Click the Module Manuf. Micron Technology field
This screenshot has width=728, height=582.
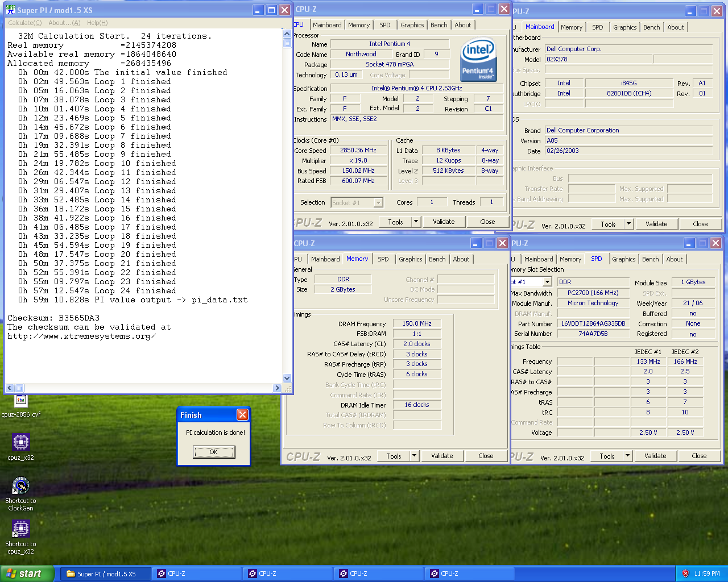593,303
